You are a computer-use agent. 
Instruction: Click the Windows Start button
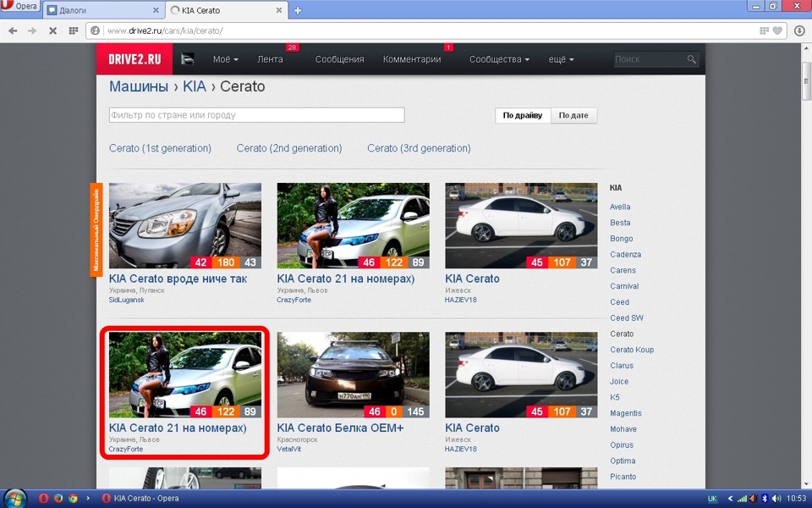(14, 498)
